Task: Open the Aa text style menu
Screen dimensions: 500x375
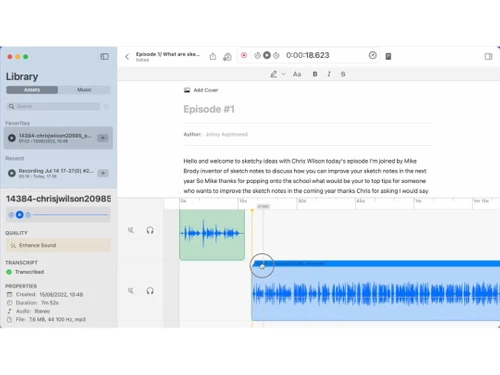Action: click(297, 74)
